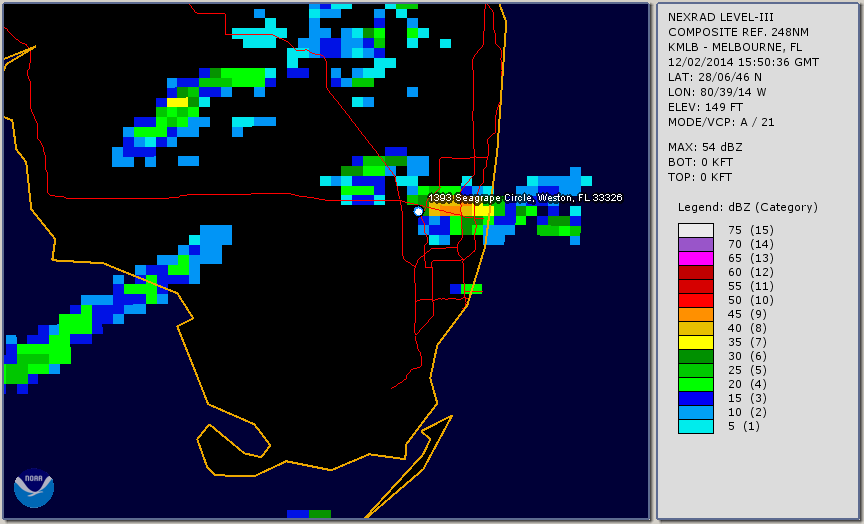Screen dimensions: 864x524
Task: Select the dark red 60 dBZ swatch
Action: (695, 272)
